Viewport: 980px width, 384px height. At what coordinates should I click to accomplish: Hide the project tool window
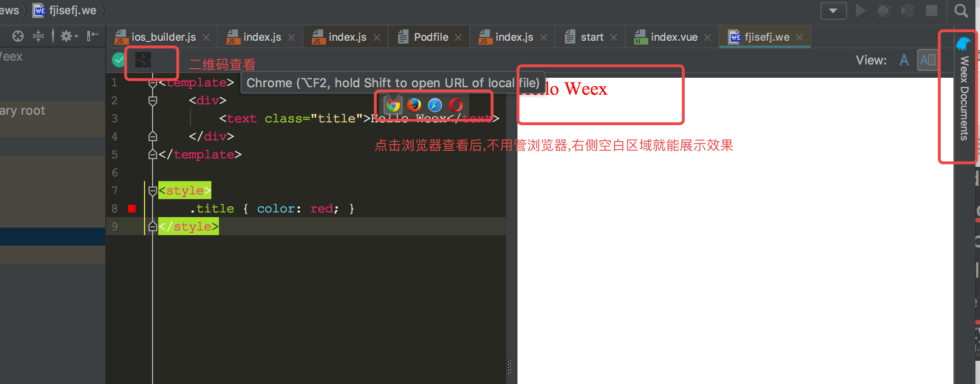[x=93, y=36]
